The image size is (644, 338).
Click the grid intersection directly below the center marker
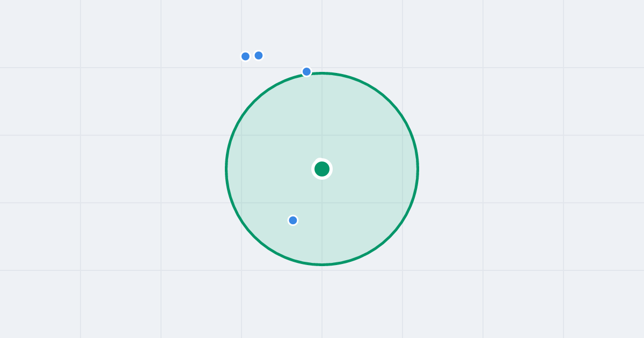coord(322,203)
